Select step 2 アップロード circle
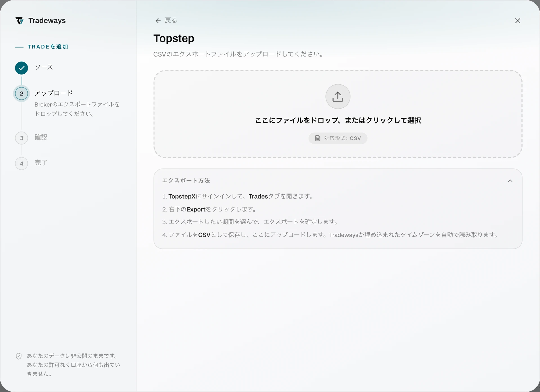The image size is (540, 392). tap(22, 94)
